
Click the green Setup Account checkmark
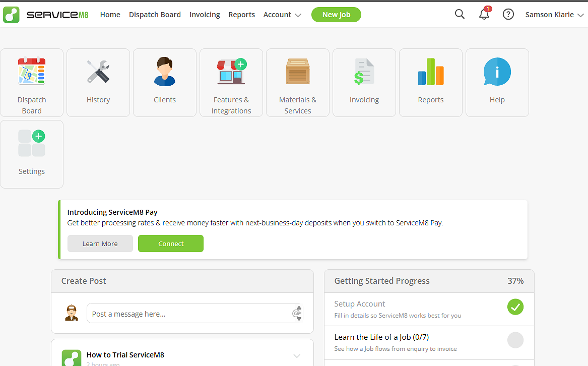pyautogui.click(x=515, y=307)
